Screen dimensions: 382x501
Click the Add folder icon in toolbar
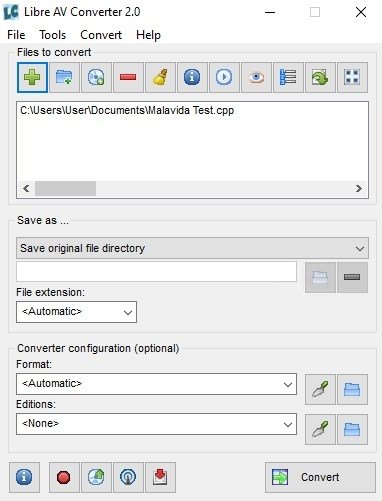64,77
